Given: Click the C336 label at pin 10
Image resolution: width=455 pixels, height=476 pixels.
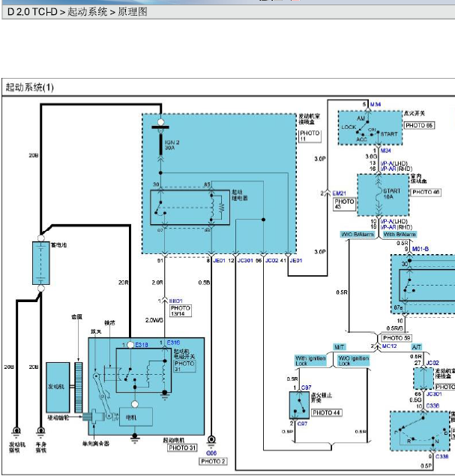Looking at the screenshot, I should click(433, 406).
